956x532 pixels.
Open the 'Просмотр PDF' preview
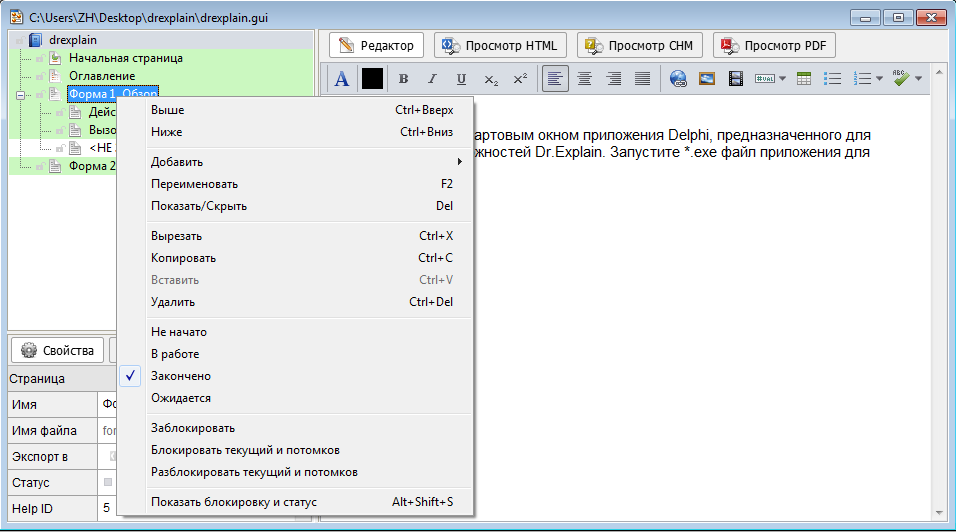(773, 45)
